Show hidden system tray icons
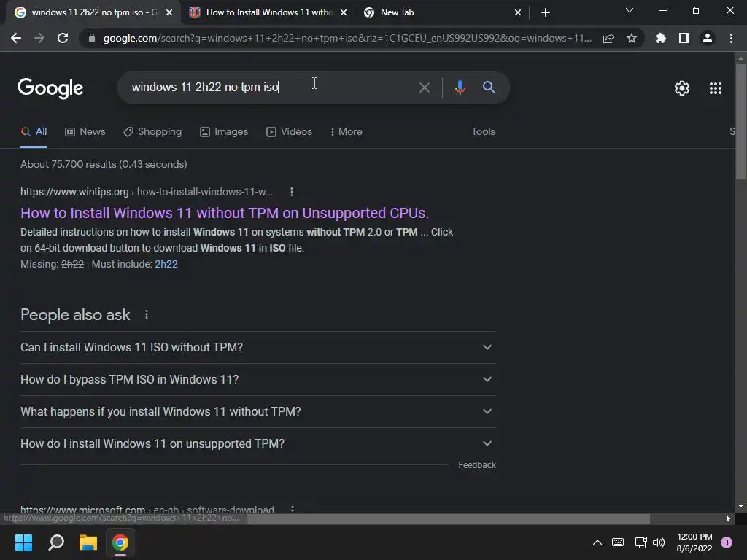 (597, 542)
